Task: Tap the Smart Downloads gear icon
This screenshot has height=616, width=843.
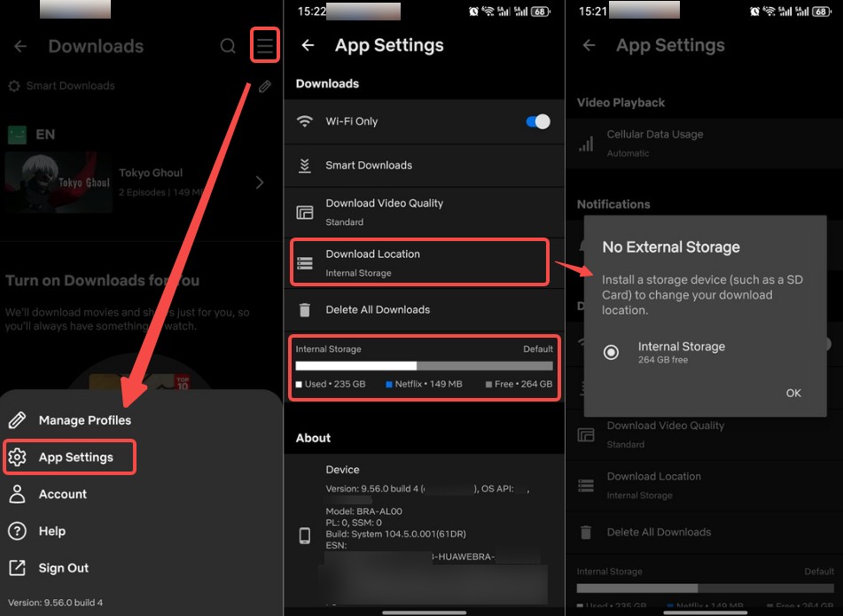Action: pyautogui.click(x=13, y=86)
